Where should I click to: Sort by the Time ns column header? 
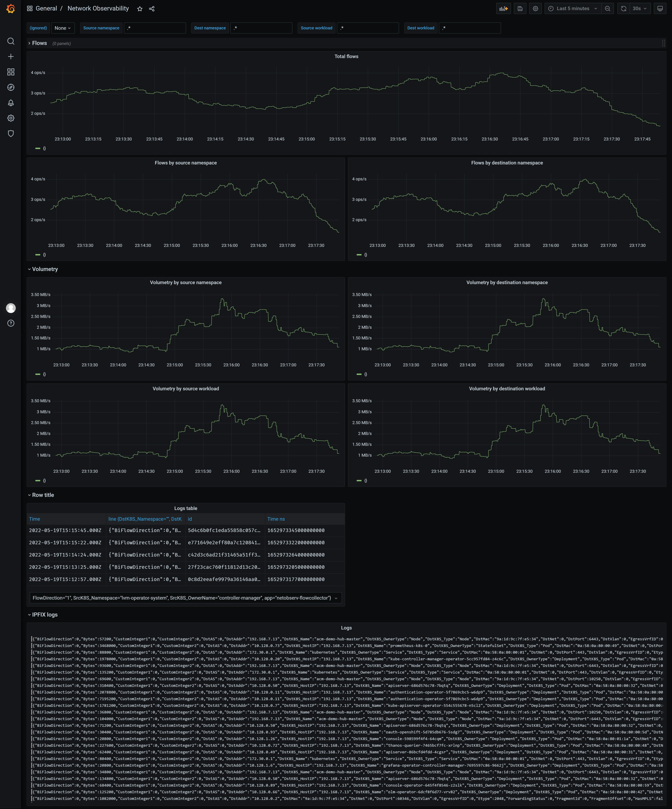(x=276, y=519)
